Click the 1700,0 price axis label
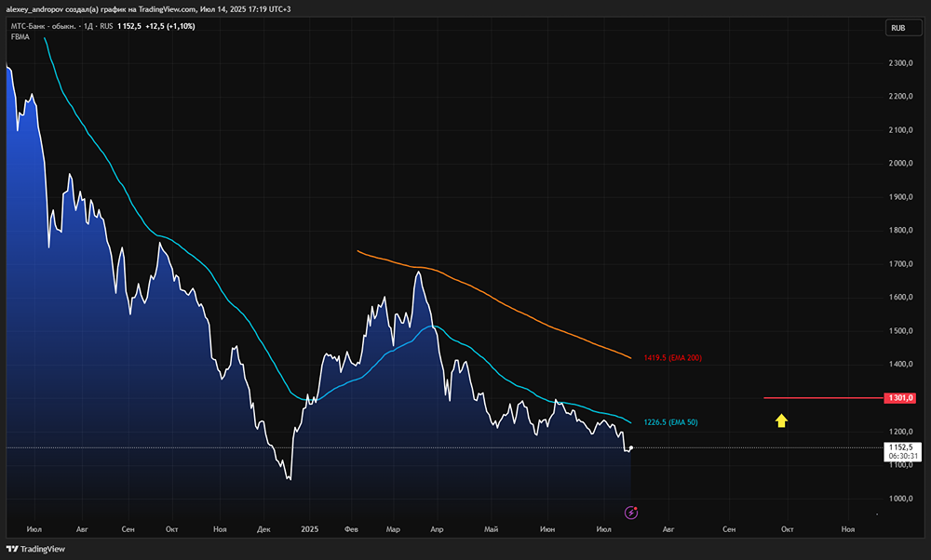The height and width of the screenshot is (560, 931). pyautogui.click(x=900, y=263)
